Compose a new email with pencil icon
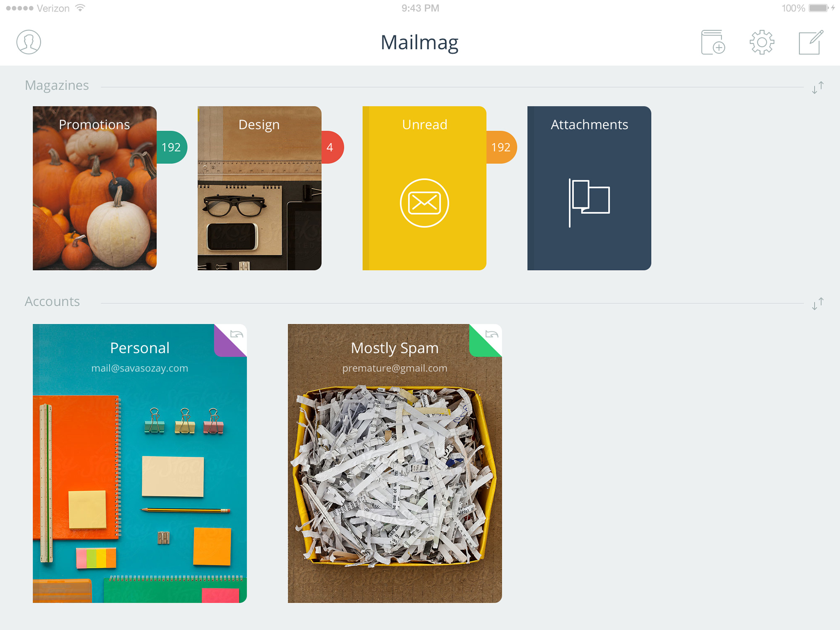The height and width of the screenshot is (630, 840). click(x=811, y=42)
